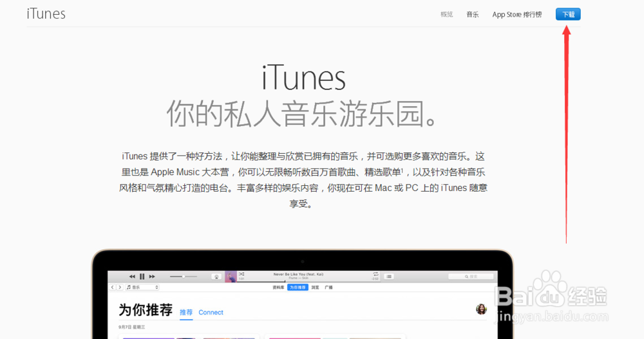Toggle the repeat icon in iTunes
This screenshot has height=339, width=644.
pos(375,274)
